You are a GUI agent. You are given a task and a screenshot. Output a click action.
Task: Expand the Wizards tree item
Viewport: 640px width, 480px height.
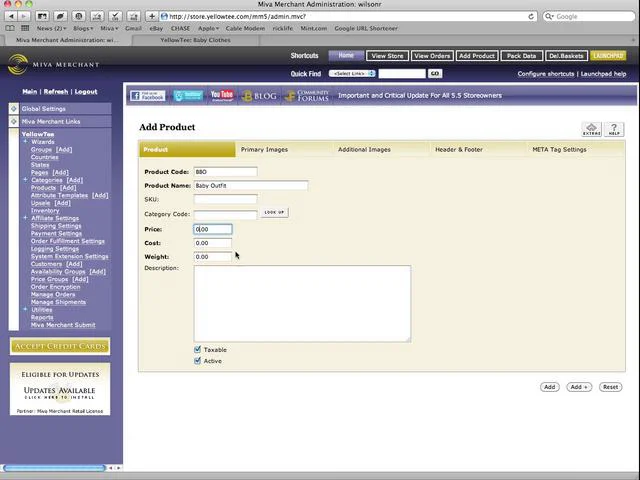tap(25, 142)
